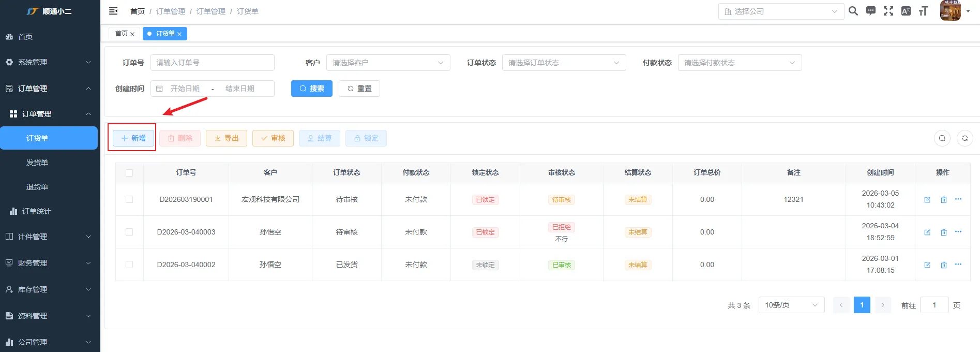Click the header search magnifier icon
Image resolution: width=980 pixels, height=352 pixels.
point(853,11)
